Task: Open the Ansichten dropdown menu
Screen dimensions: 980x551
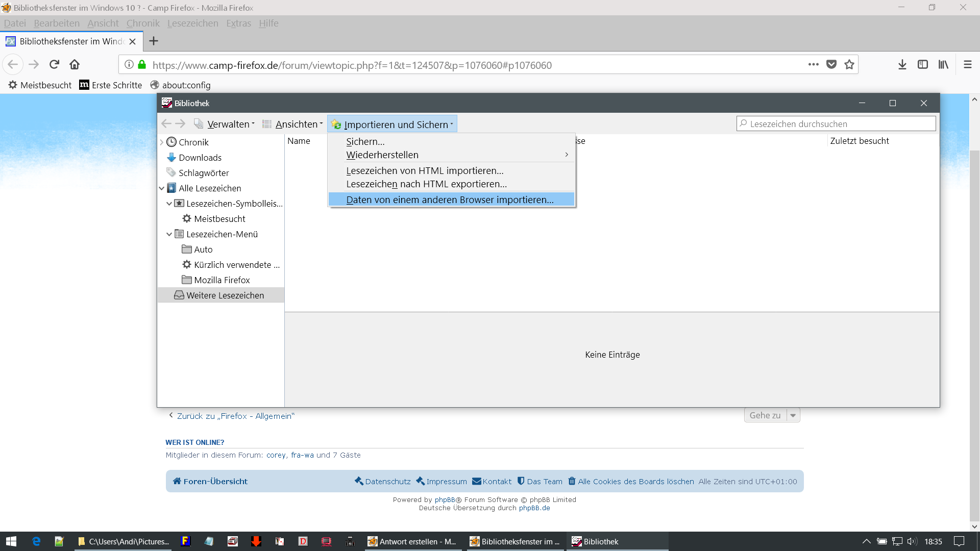Action: pos(298,124)
